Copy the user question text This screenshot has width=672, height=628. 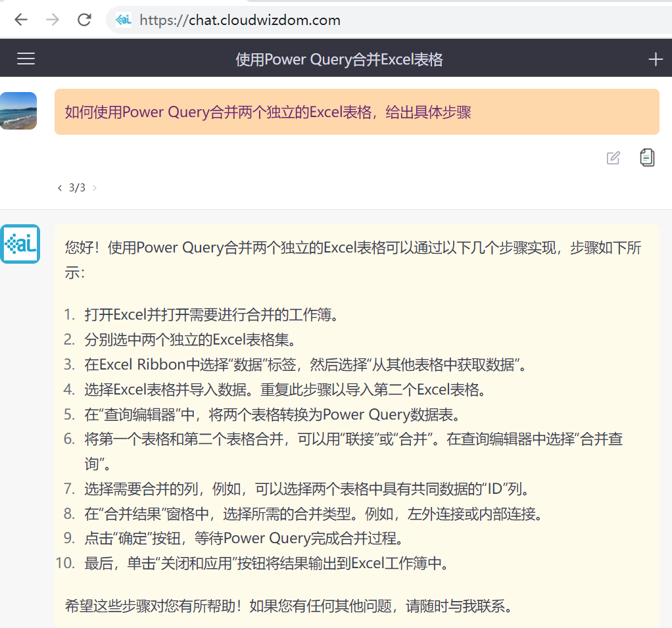pos(647,158)
